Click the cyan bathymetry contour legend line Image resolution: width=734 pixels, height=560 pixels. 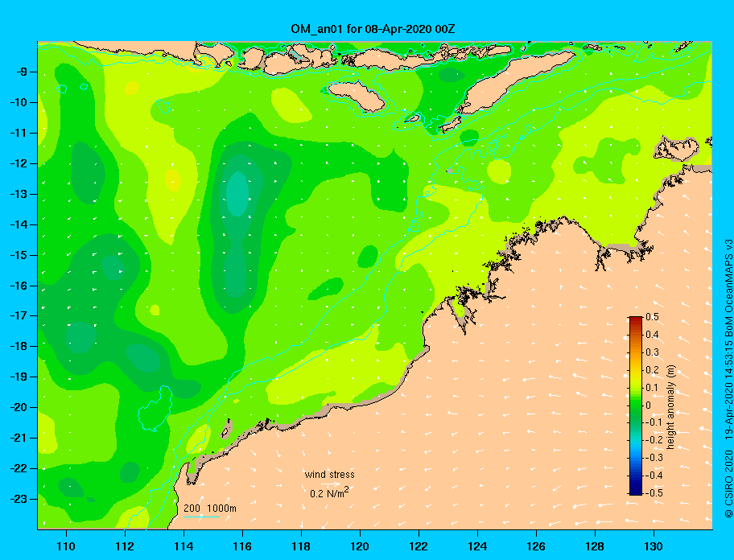point(201,517)
